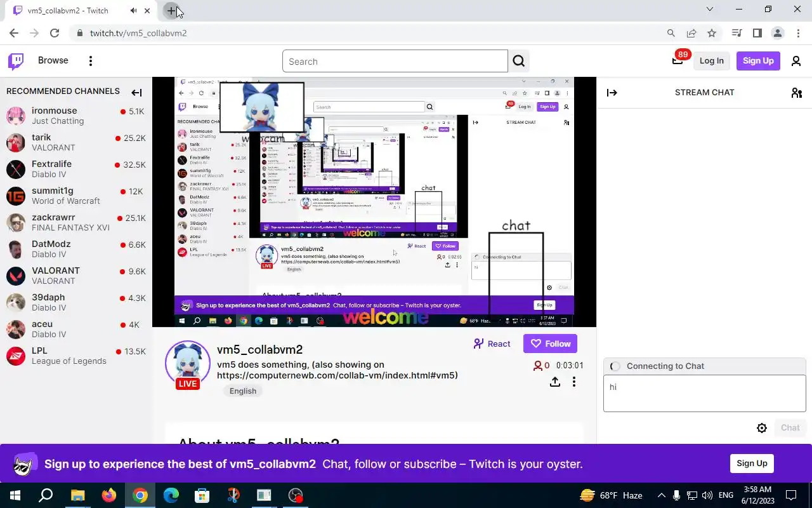Click the React button
The width and height of the screenshot is (812, 508).
coord(492,344)
